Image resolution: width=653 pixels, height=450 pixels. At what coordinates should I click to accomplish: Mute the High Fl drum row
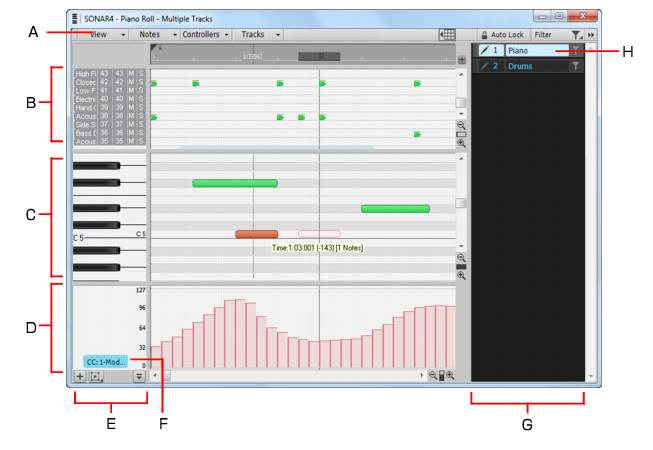coord(131,74)
